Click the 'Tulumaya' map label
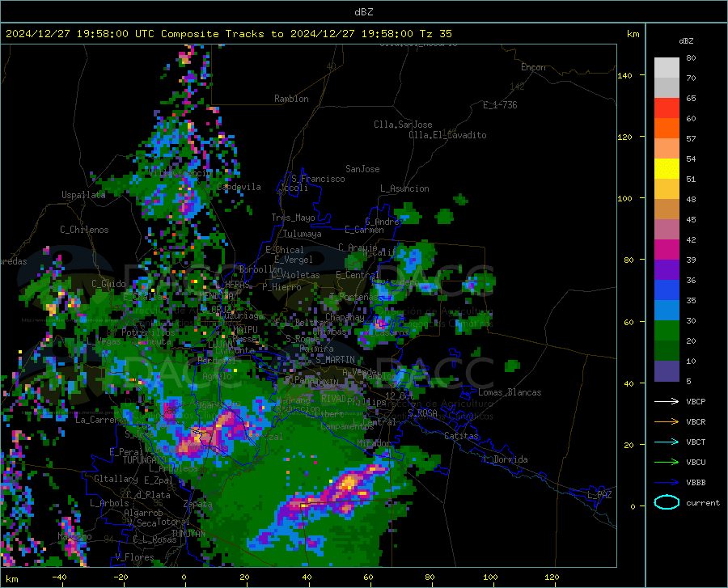This screenshot has height=588, width=728. (x=302, y=234)
